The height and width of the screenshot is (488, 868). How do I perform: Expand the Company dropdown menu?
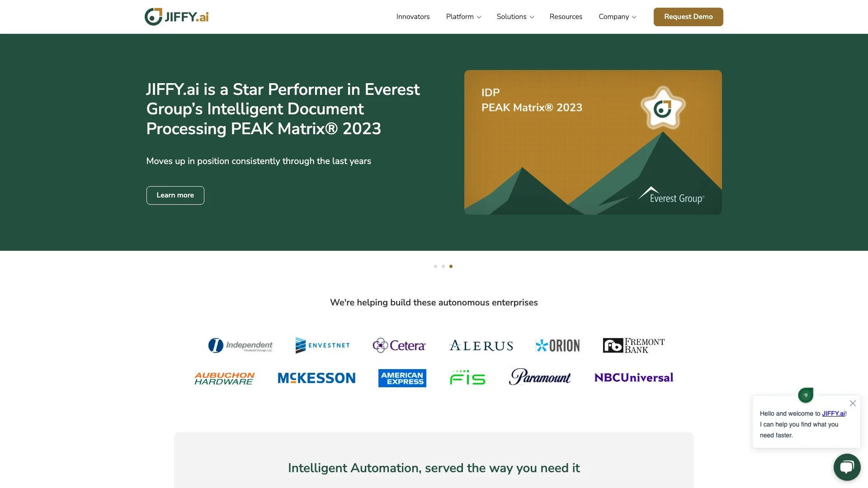(617, 17)
